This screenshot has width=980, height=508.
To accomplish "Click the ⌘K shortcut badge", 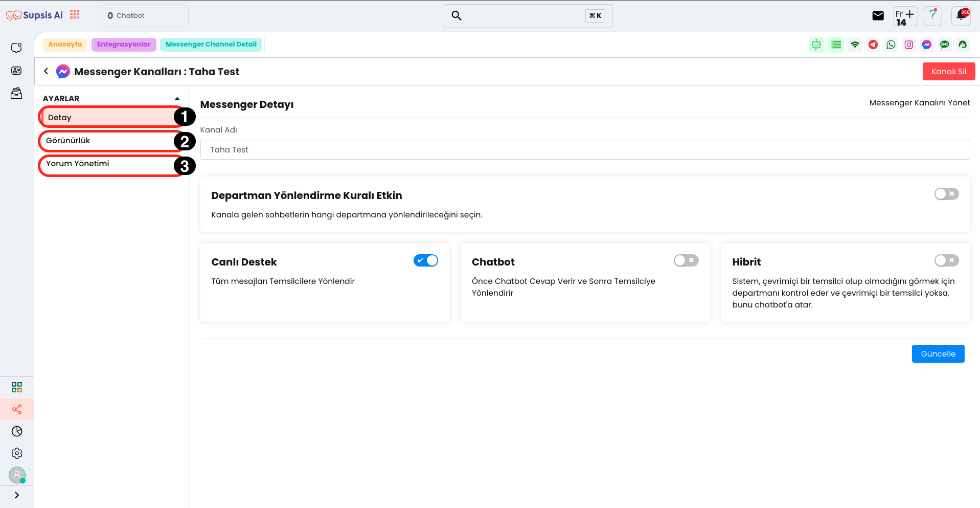I will coord(595,16).
